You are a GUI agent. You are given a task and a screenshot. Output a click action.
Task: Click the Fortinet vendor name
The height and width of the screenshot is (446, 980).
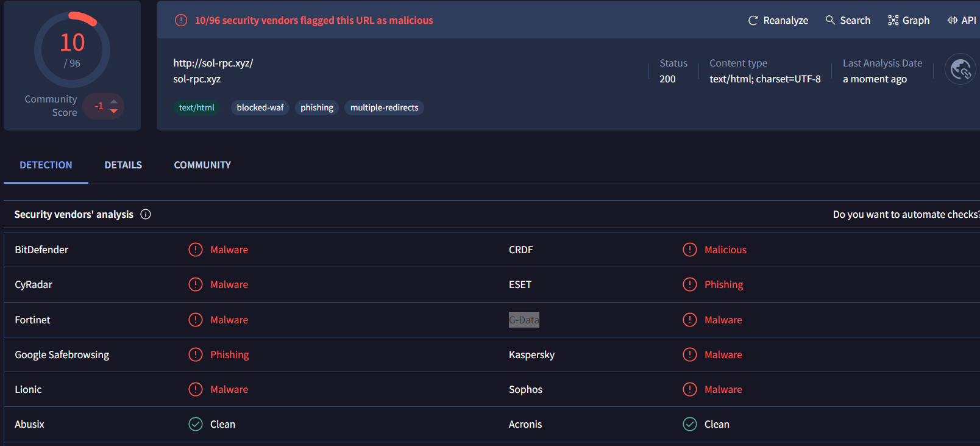click(32, 320)
